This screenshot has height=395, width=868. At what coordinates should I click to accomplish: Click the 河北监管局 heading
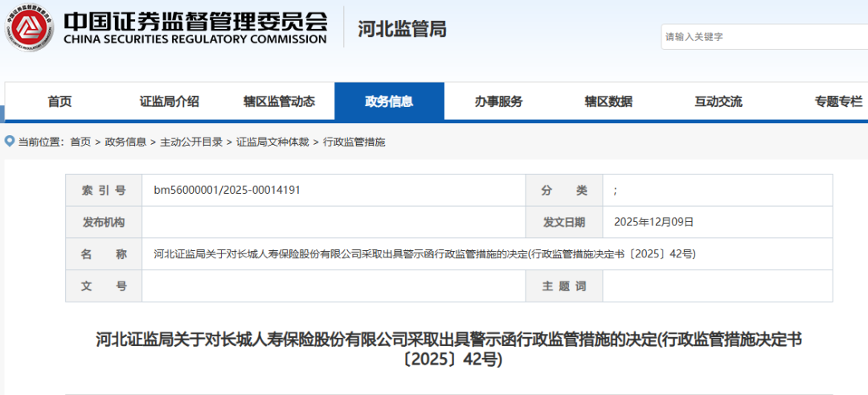[402, 29]
